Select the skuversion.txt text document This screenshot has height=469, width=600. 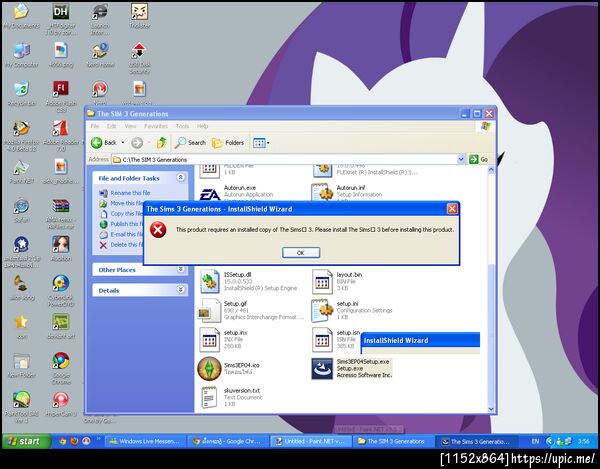pos(231,397)
